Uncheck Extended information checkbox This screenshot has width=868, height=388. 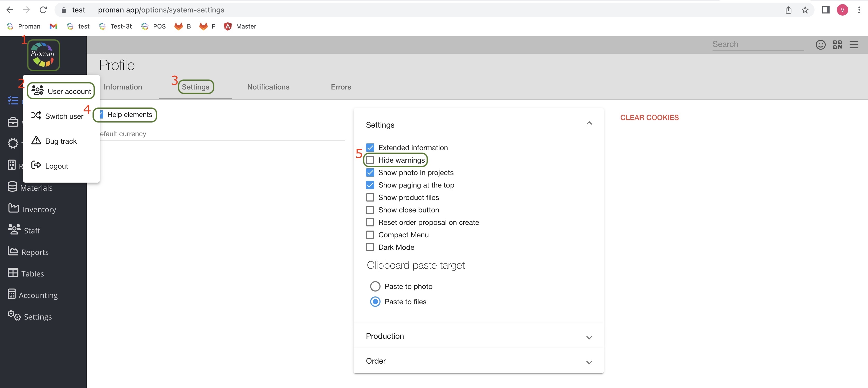[x=370, y=148]
